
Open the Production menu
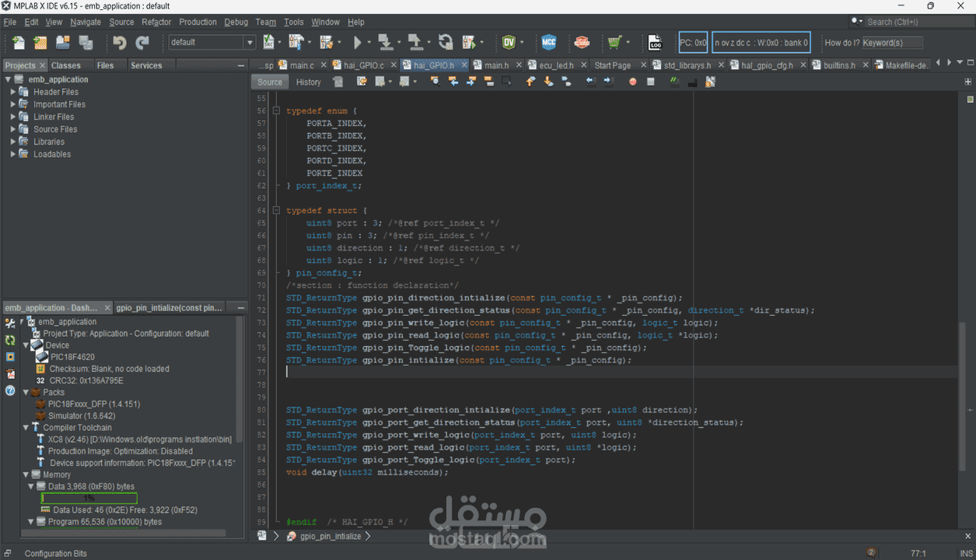tap(198, 22)
